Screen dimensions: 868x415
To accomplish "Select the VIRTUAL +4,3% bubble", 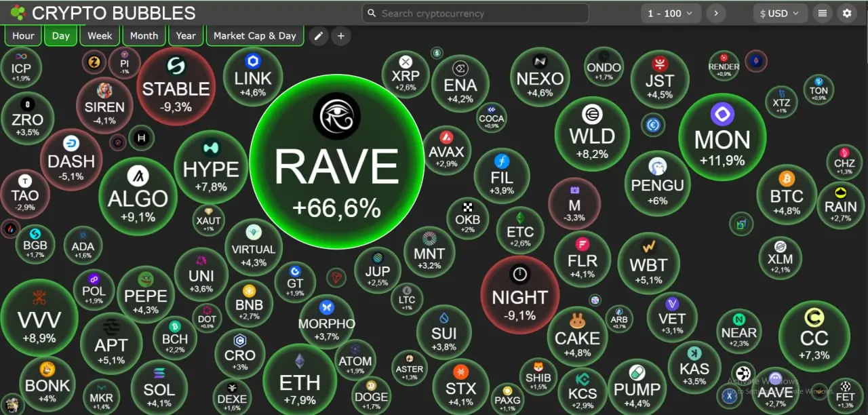I will [254, 248].
